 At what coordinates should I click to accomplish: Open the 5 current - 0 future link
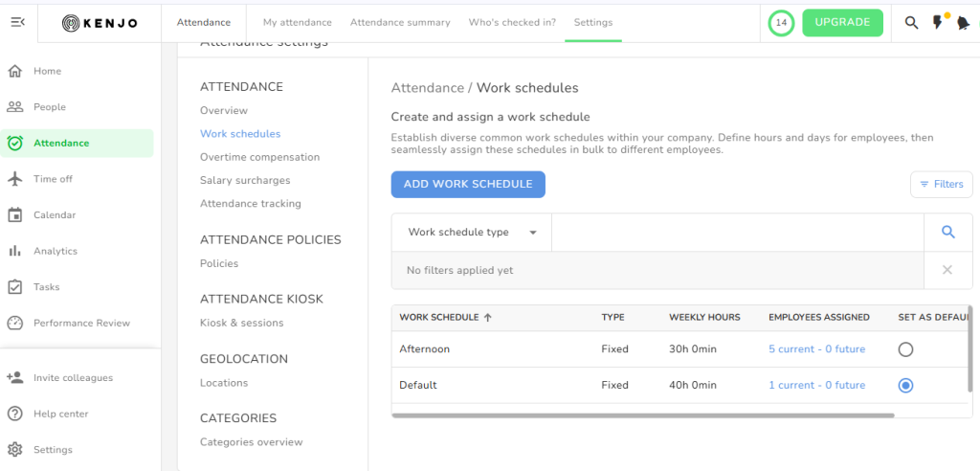(x=816, y=349)
